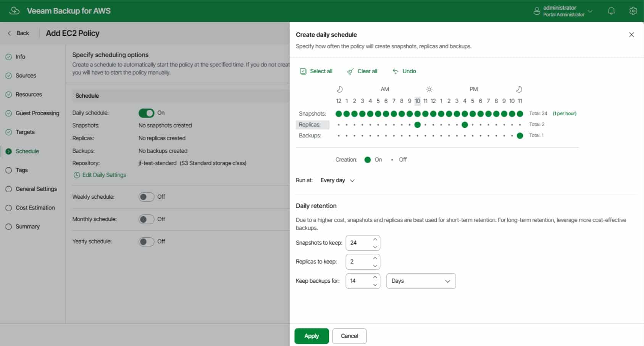Image resolution: width=644 pixels, height=346 pixels.
Task: Click the 10 AM hour column header
Action: 417,101
